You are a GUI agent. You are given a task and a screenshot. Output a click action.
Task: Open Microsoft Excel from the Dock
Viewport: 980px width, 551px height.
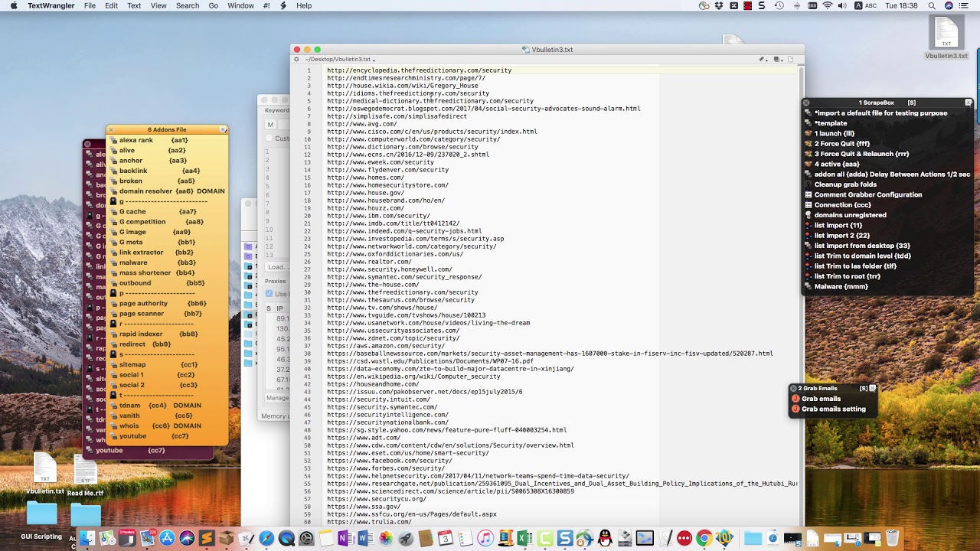(x=524, y=539)
